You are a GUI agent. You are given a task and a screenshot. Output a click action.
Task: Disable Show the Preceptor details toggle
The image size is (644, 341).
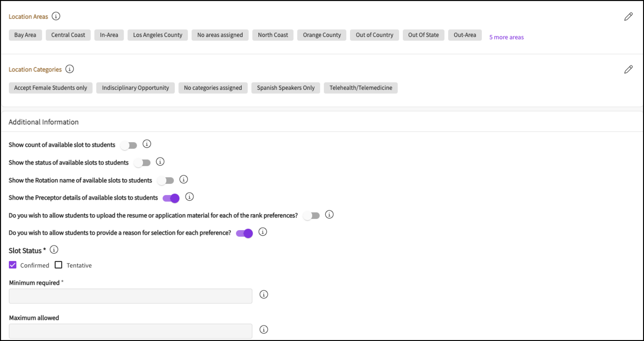click(x=171, y=198)
